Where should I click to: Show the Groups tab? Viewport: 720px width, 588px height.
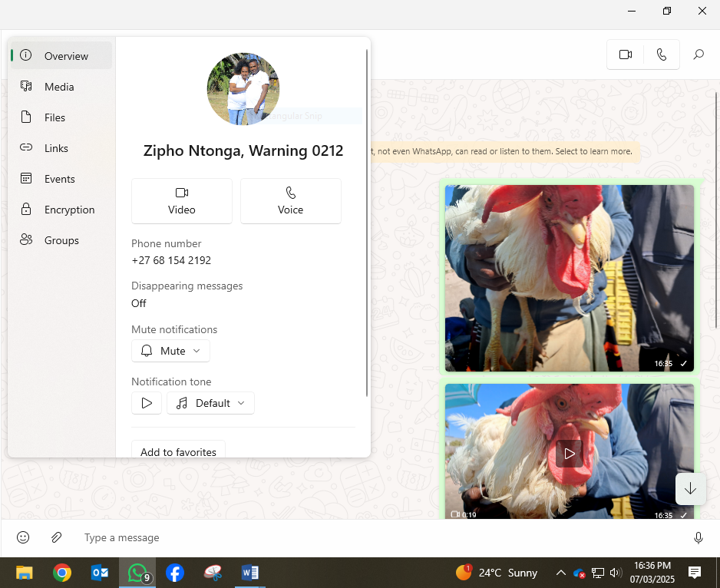tap(61, 240)
